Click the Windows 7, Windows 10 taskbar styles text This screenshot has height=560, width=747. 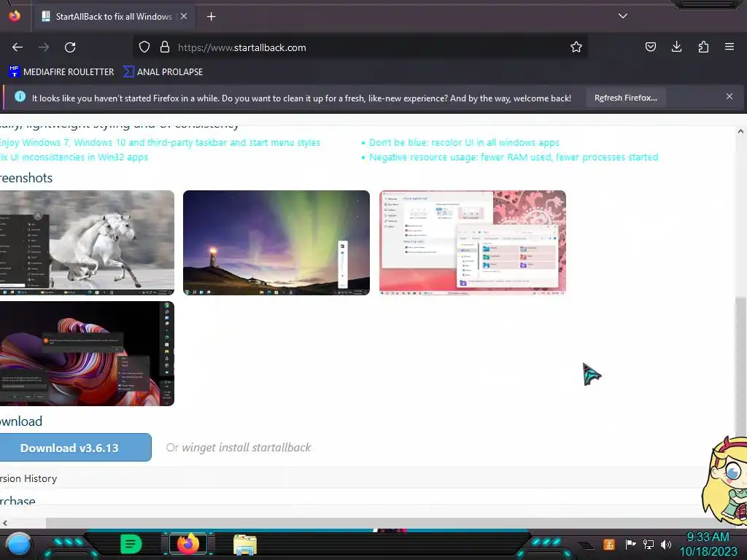(x=160, y=142)
